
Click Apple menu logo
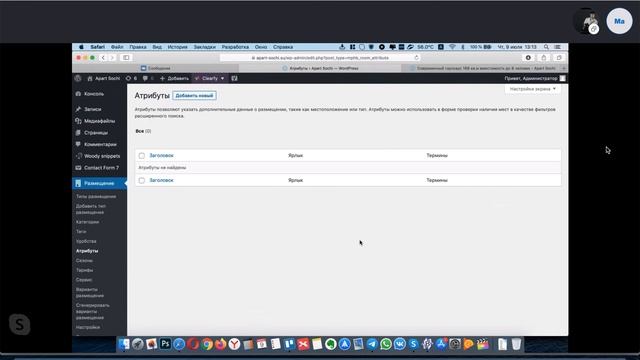click(81, 47)
